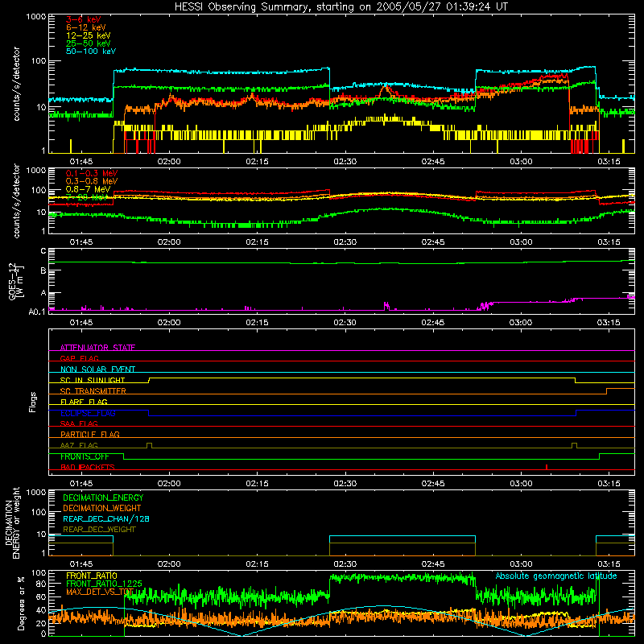
Task: Click the B level tick on GOES panel
Action: [x=43, y=270]
